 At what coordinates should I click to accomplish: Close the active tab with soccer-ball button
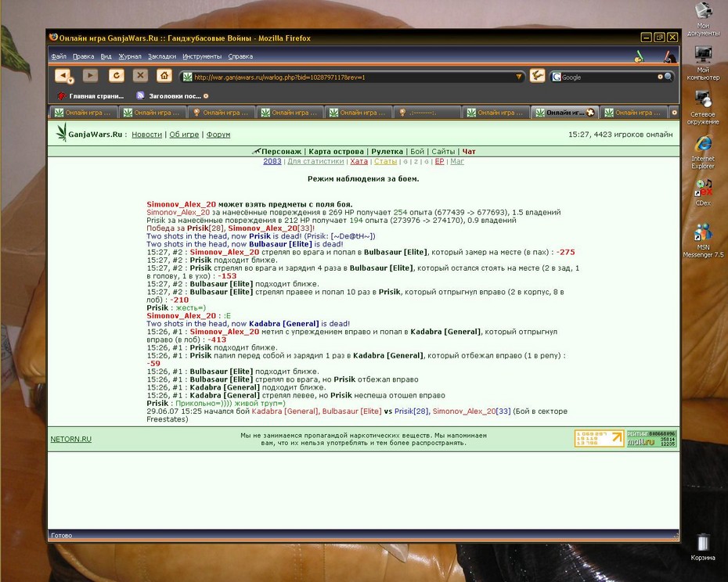590,113
